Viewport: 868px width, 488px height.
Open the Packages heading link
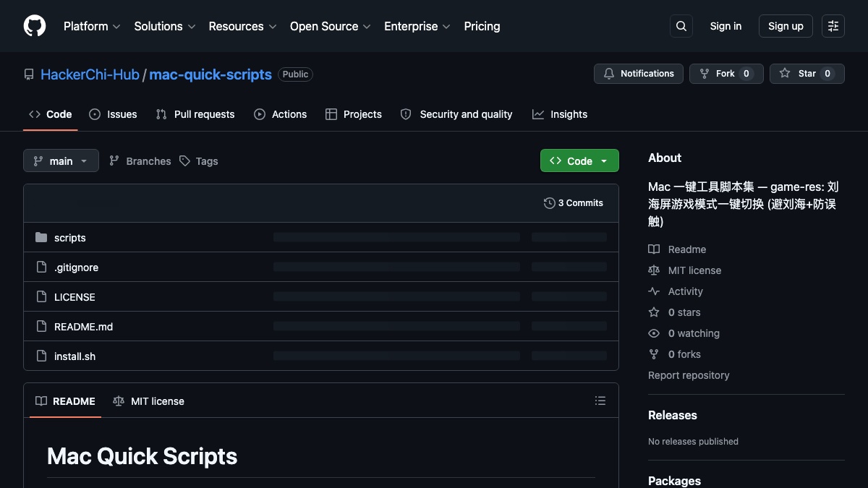pyautogui.click(x=674, y=481)
